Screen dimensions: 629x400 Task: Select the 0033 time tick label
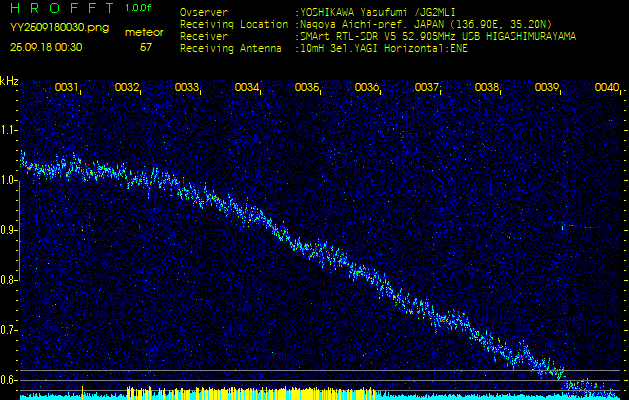187,88
